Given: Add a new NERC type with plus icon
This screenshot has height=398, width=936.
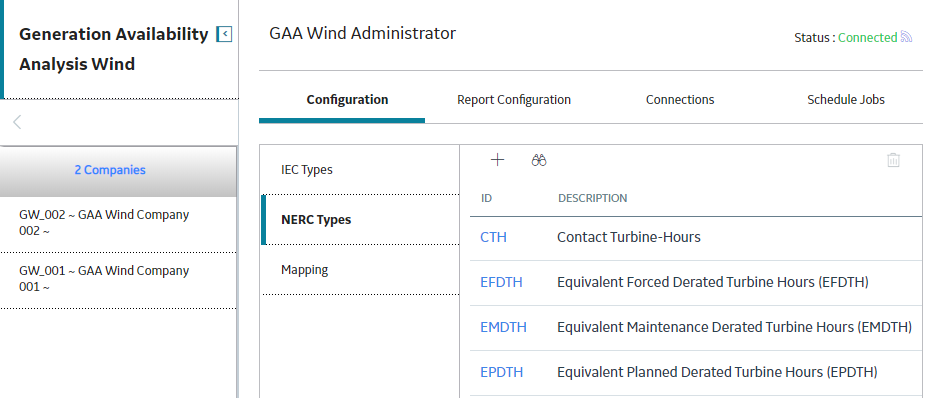Looking at the screenshot, I should 497,160.
